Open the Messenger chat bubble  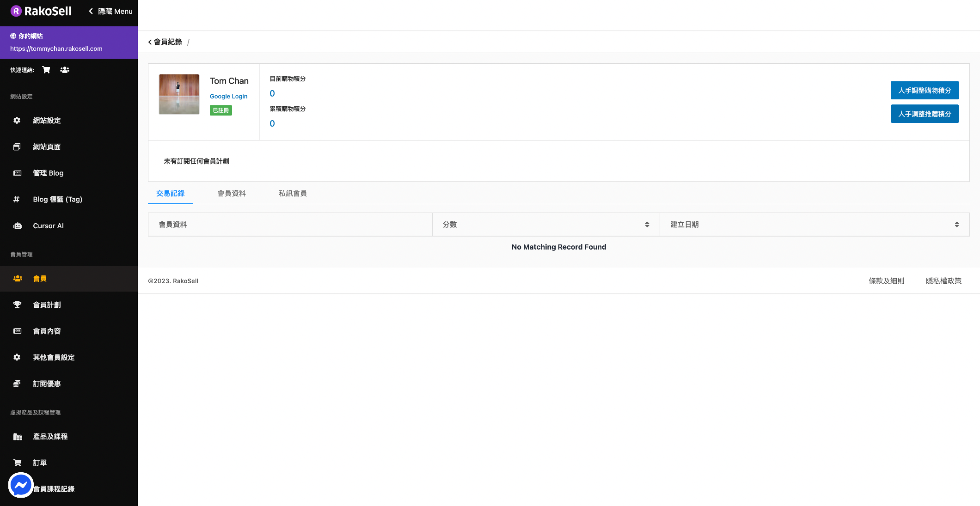21,485
